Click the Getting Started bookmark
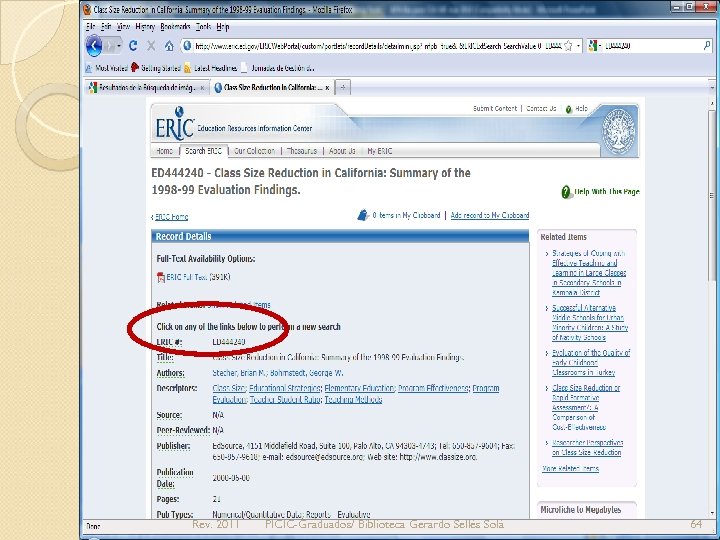This screenshot has height=540, width=720. [x=156, y=68]
